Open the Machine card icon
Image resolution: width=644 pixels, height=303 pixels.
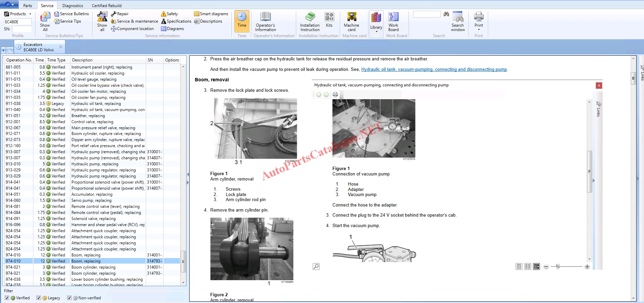351,17
